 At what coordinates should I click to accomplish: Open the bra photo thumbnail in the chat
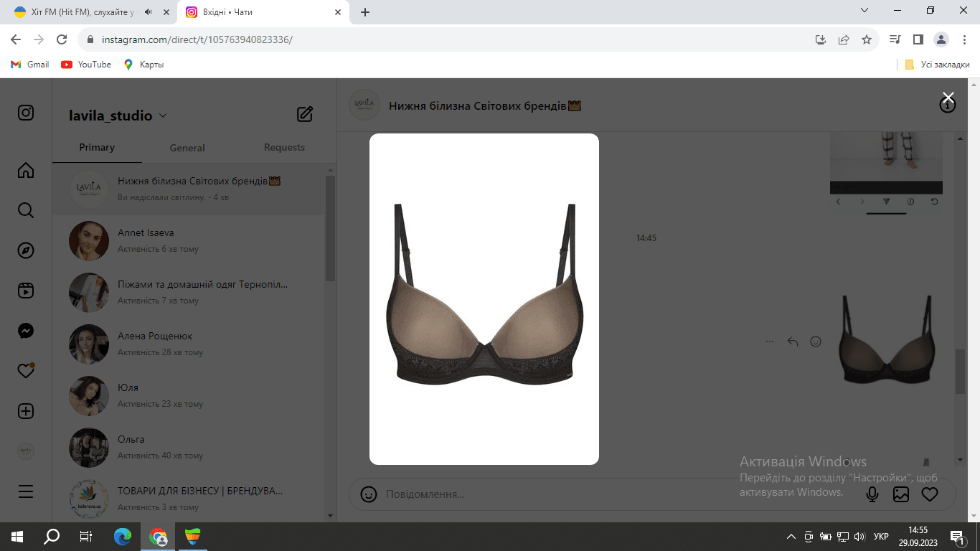887,342
